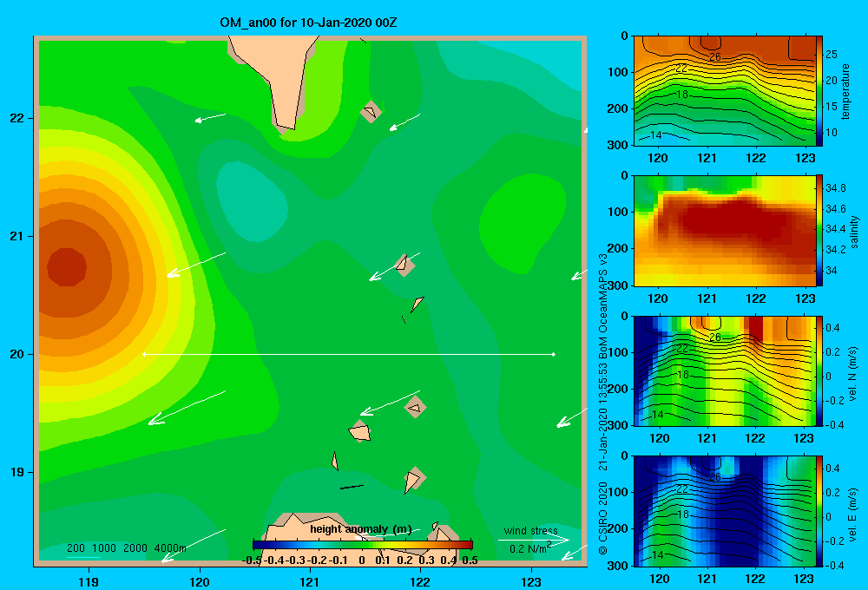Click latitude label 22 on map axis
Viewport: 868px width, 590px height.
coord(17,118)
